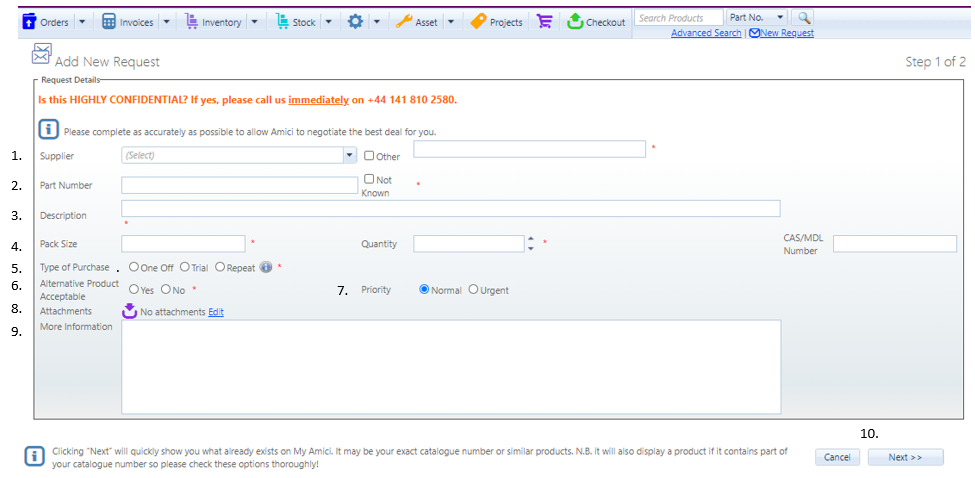The image size is (975, 478).
Task: Select Urgent priority radio button
Action: pyautogui.click(x=473, y=289)
